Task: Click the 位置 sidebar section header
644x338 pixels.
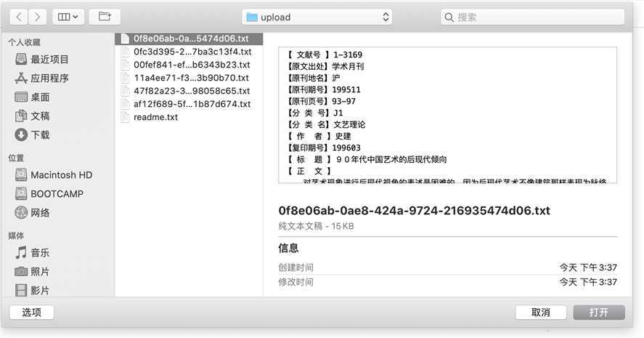Action: (x=16, y=158)
